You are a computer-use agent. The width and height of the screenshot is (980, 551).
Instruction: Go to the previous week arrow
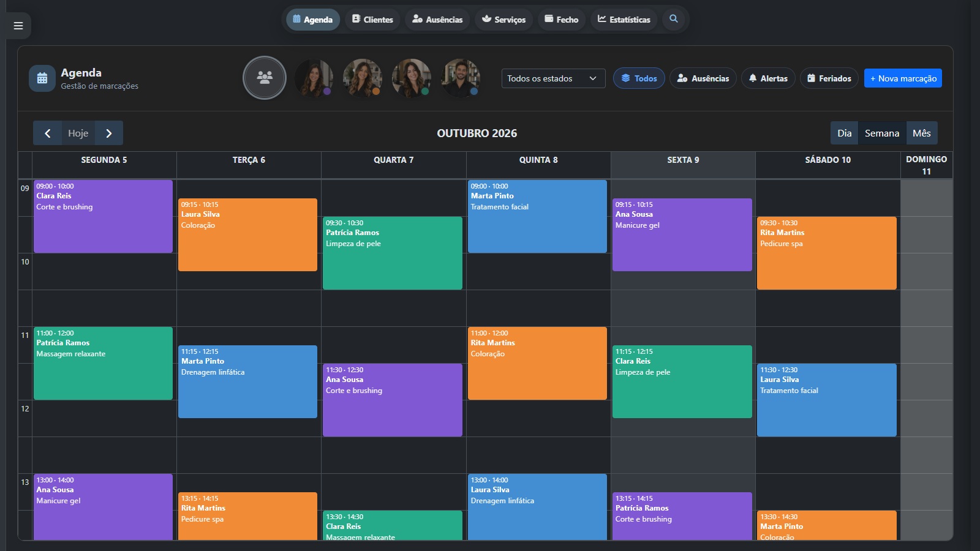pyautogui.click(x=47, y=133)
